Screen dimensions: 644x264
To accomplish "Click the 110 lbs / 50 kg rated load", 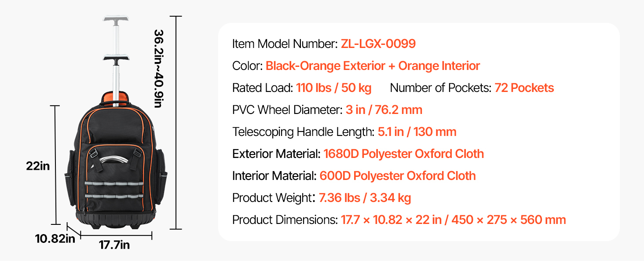I will click(x=333, y=88).
